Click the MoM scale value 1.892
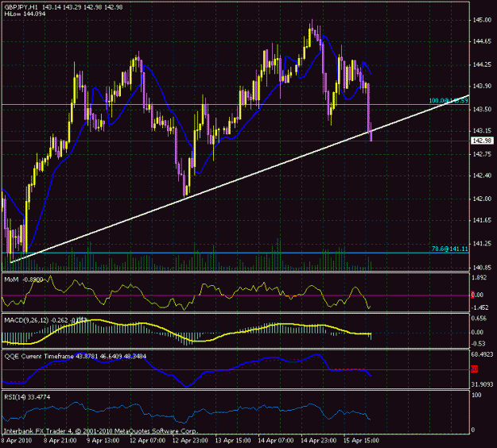Image resolution: width=497 pixels, height=448 pixels. 480,278
